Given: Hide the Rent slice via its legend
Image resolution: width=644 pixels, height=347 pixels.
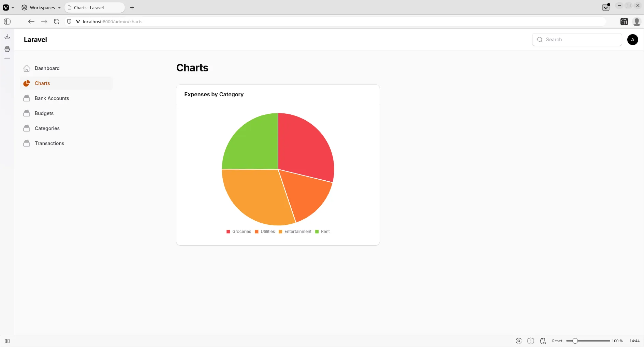Looking at the screenshot, I should coord(323,232).
